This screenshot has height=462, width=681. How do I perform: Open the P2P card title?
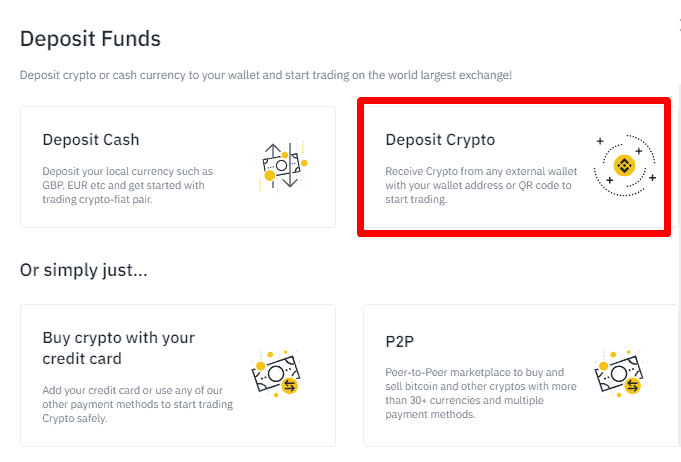coord(400,338)
